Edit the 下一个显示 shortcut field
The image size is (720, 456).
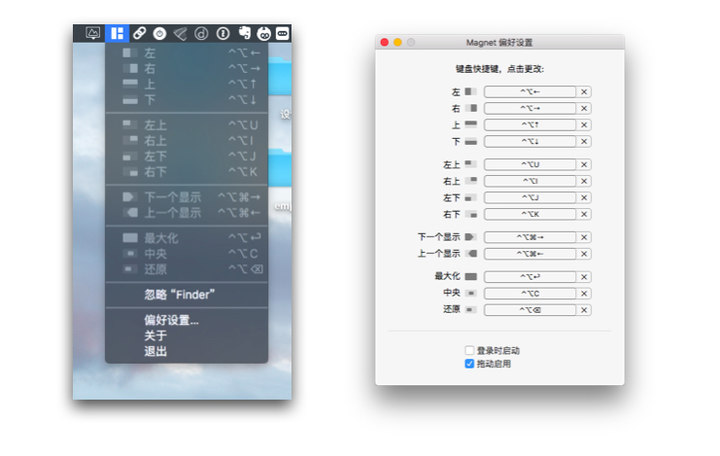coord(530,237)
